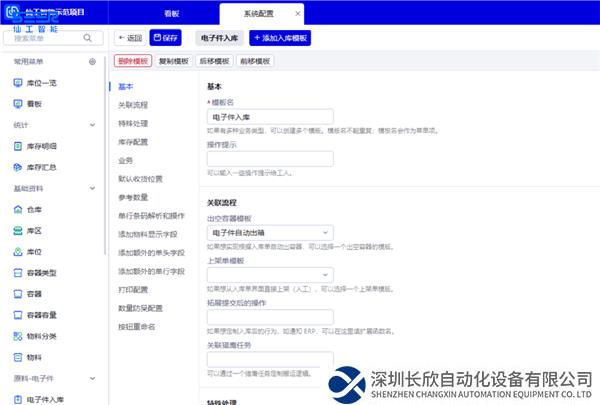Image resolution: width=600 pixels, height=405 pixels.
Task: Click the 仓库 warehouse icon
Action: 18,209
